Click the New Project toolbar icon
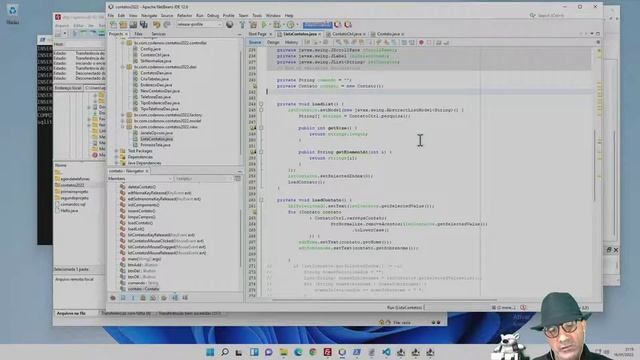640x360 pixels. [x=123, y=25]
